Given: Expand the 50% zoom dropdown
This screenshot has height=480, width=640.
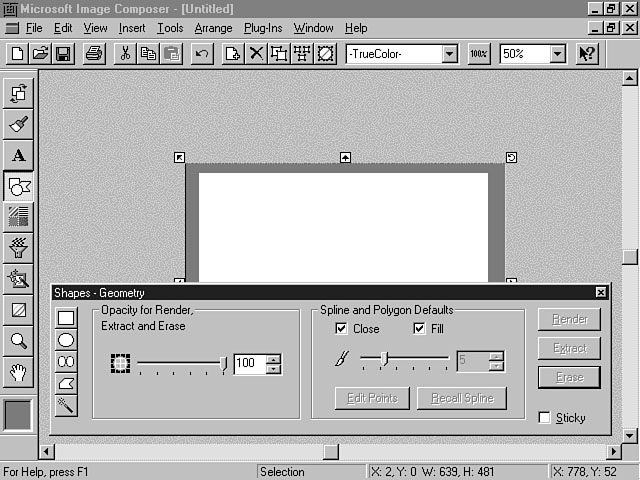Looking at the screenshot, I should [x=557, y=54].
